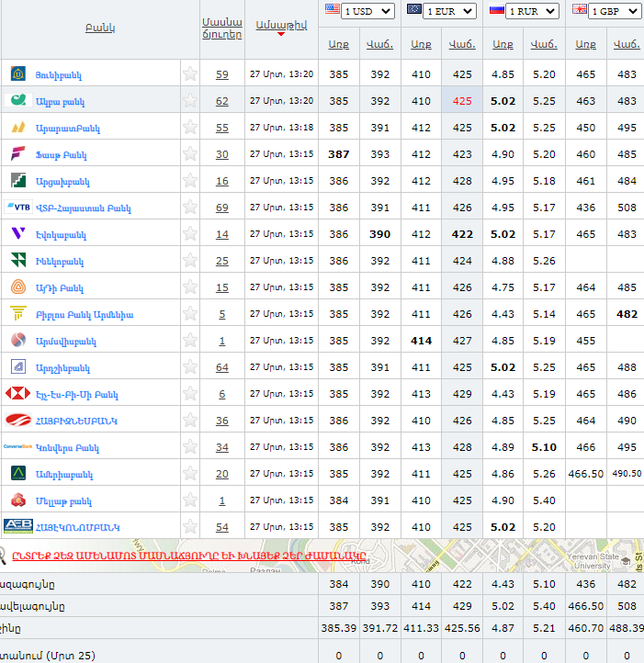Click the Inecobank green logo

[x=18, y=260]
